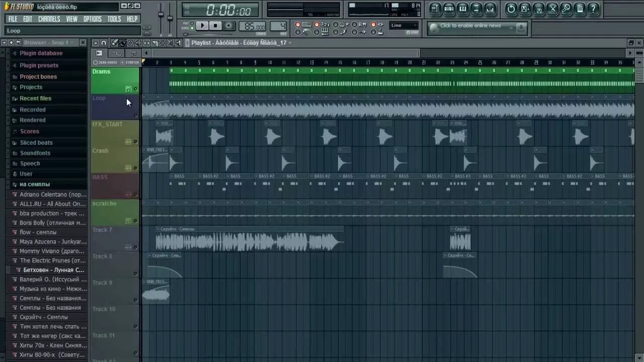Click the one-click audio recording microphone icon
Screen dimensions: 644x362
pyautogui.click(x=566, y=9)
